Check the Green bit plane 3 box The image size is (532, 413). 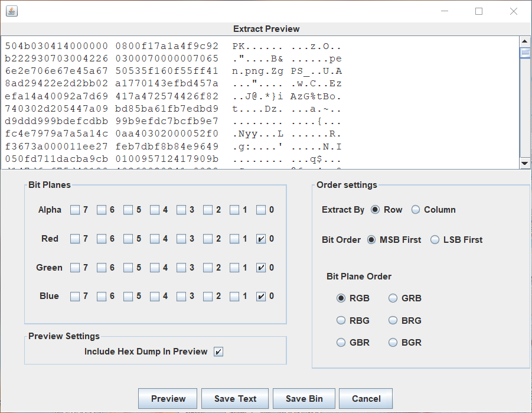181,268
